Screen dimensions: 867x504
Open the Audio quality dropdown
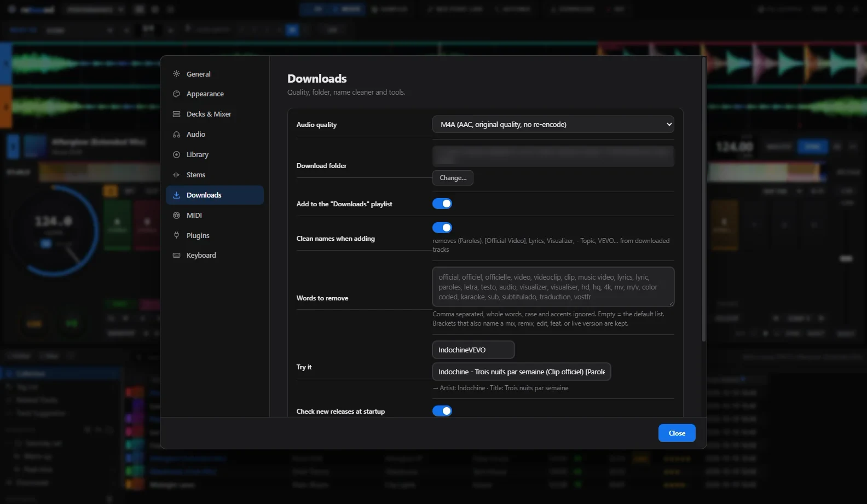[x=553, y=124]
